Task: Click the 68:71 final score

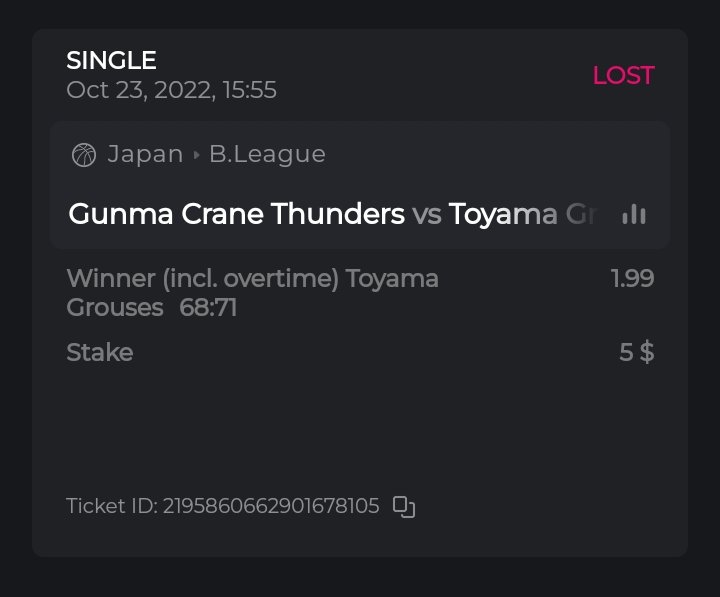Action: tap(208, 307)
